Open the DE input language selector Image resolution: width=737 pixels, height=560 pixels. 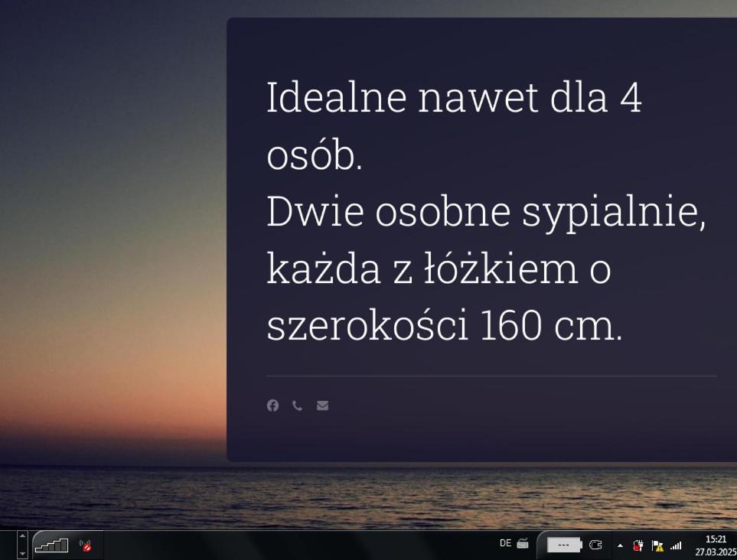point(505,543)
